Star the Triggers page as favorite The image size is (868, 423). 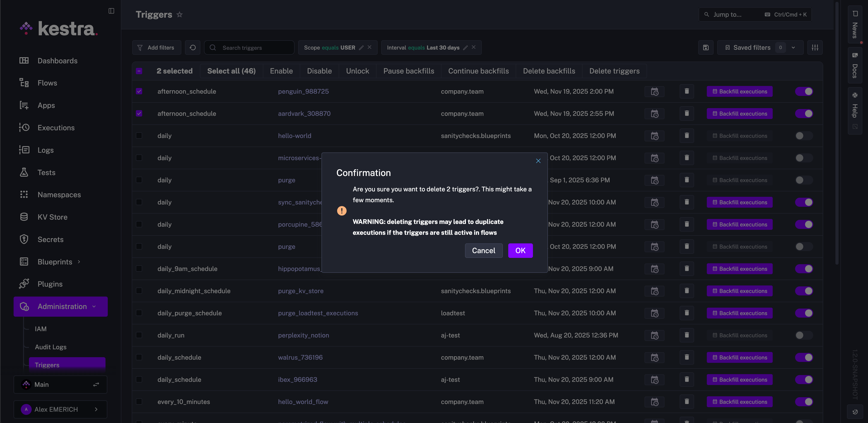(180, 14)
